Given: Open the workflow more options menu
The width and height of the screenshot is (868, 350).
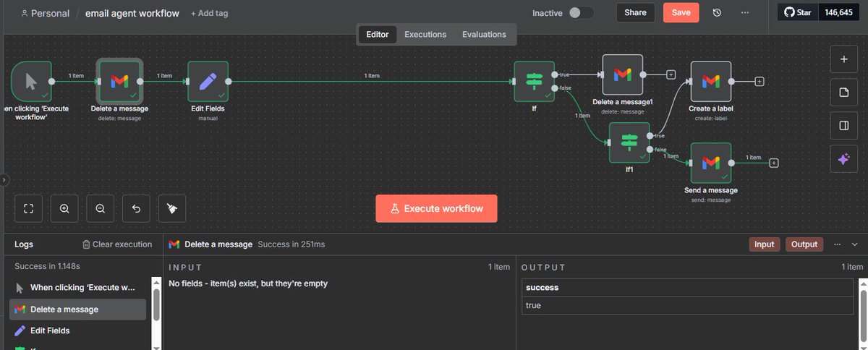Looking at the screenshot, I should click(x=745, y=13).
